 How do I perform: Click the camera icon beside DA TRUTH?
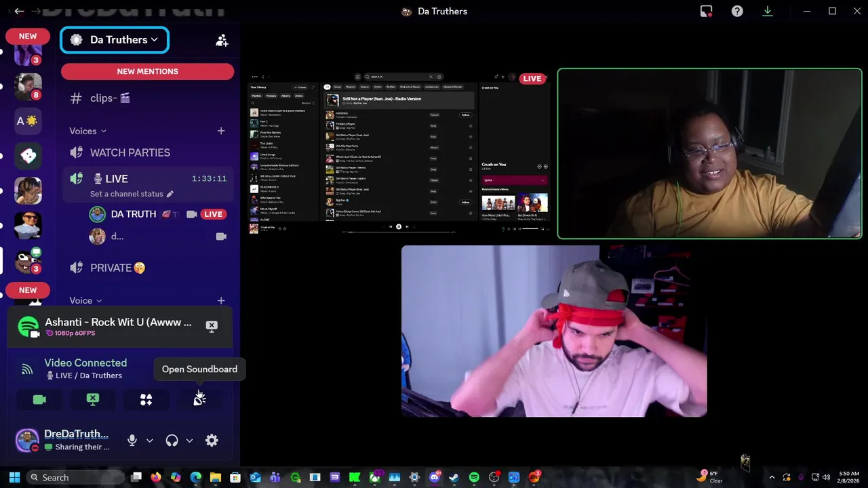[192, 214]
